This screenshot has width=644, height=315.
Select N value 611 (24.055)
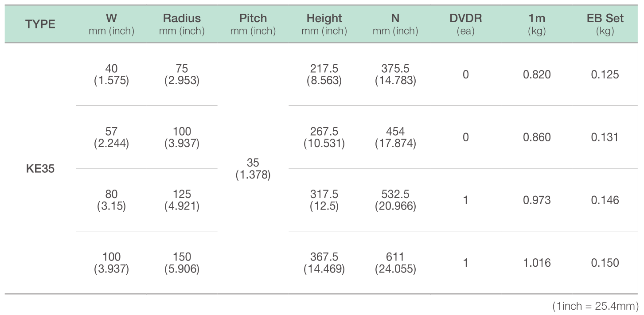(x=395, y=263)
